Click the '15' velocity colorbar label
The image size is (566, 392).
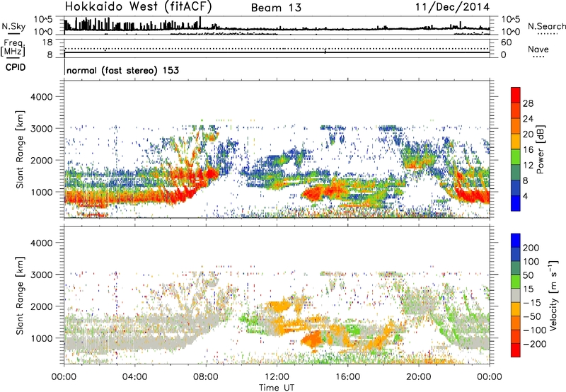[528, 289]
